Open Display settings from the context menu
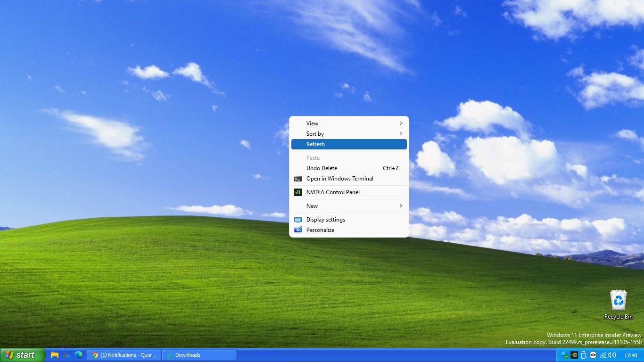This screenshot has width=644, height=362. point(349,220)
